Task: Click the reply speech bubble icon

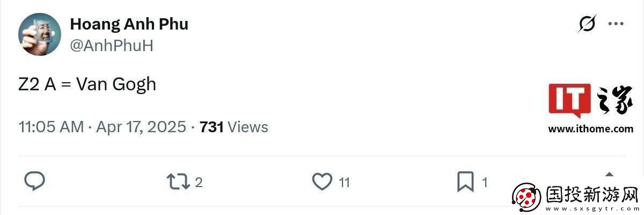Action: [x=35, y=182]
